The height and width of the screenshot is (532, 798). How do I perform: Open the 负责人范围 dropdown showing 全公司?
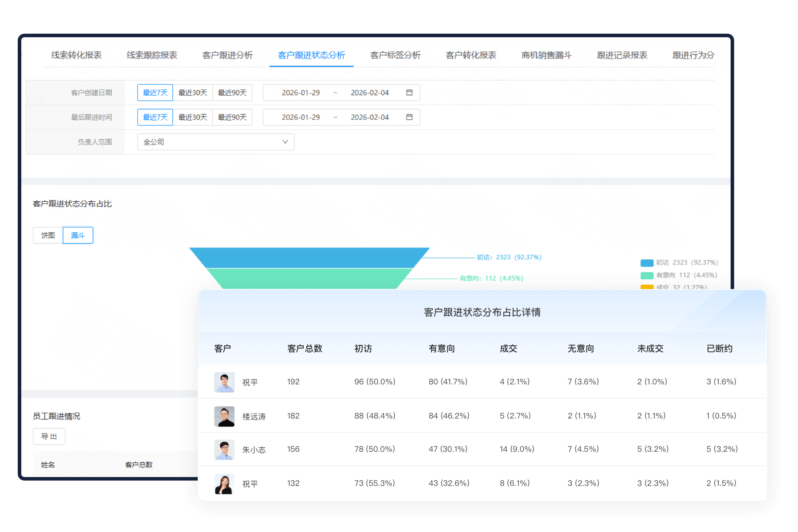pos(215,142)
